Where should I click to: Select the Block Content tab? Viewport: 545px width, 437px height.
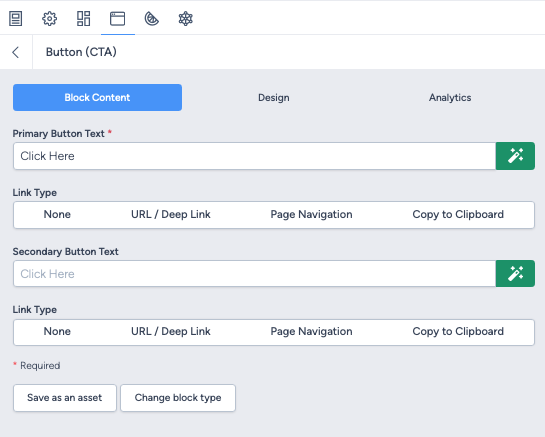(97, 98)
